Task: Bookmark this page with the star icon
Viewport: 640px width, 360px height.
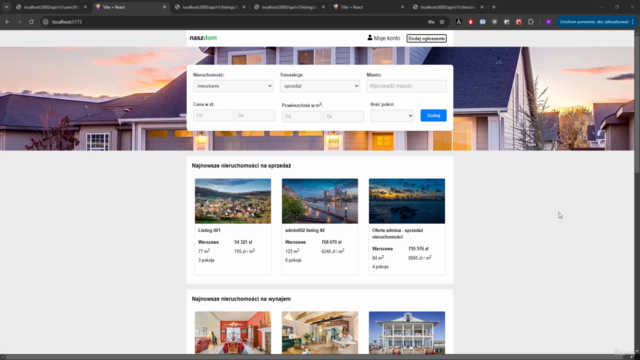Action: pos(442,22)
